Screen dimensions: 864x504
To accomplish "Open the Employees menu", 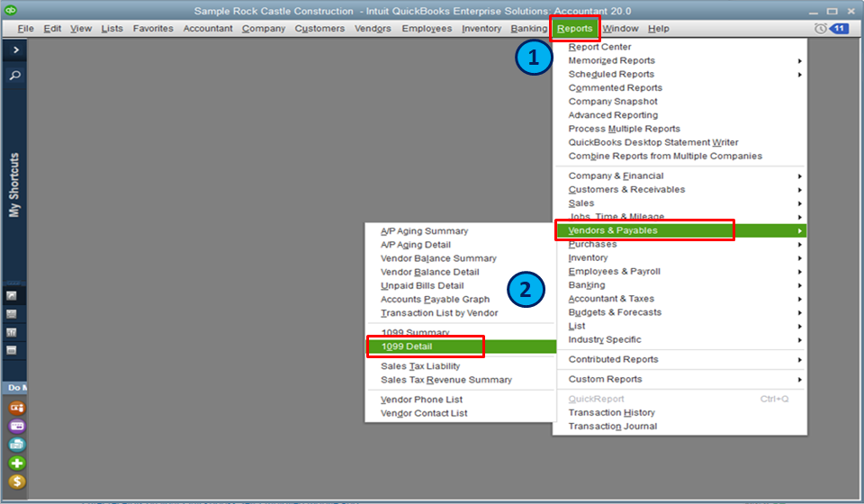I will click(x=427, y=29).
